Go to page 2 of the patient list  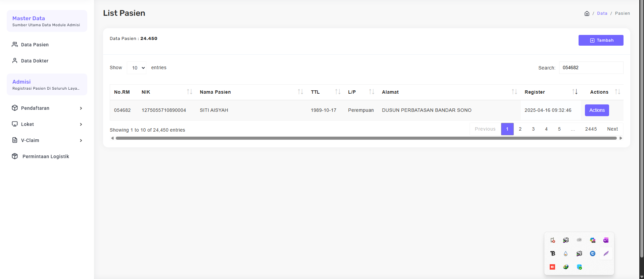[x=520, y=129]
